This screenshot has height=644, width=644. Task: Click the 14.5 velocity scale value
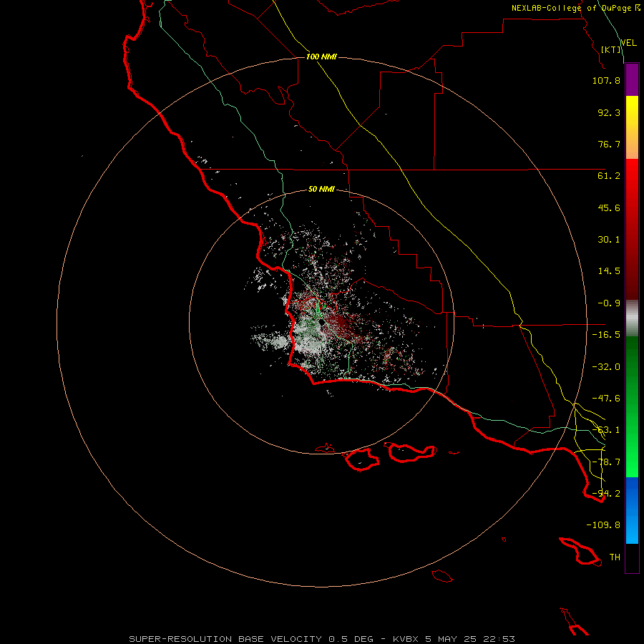(609, 271)
